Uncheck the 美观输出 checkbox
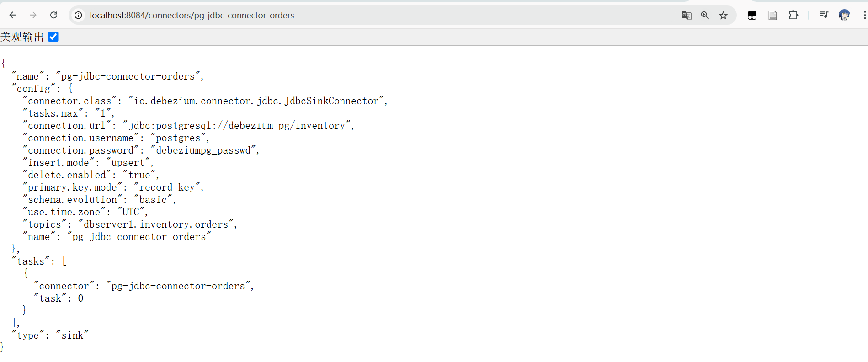The width and height of the screenshot is (868, 362). [53, 37]
